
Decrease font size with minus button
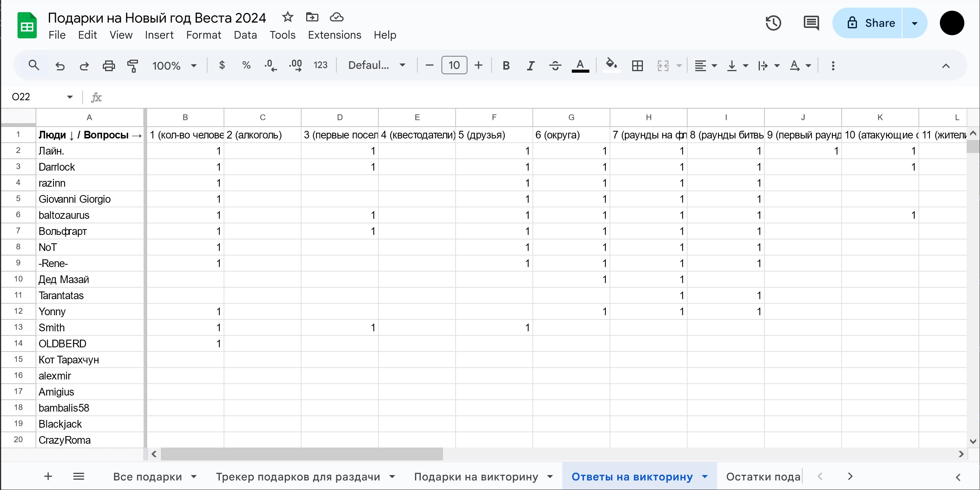(429, 65)
